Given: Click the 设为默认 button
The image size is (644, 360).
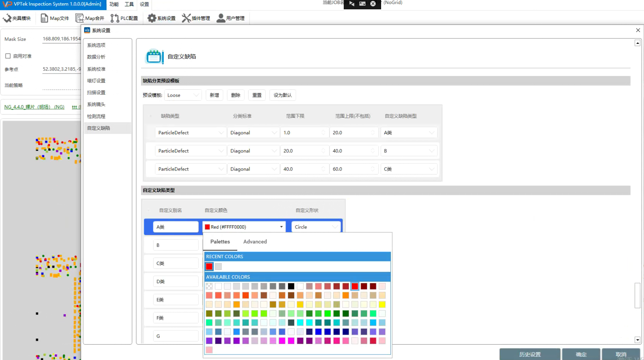Looking at the screenshot, I should pyautogui.click(x=282, y=95).
